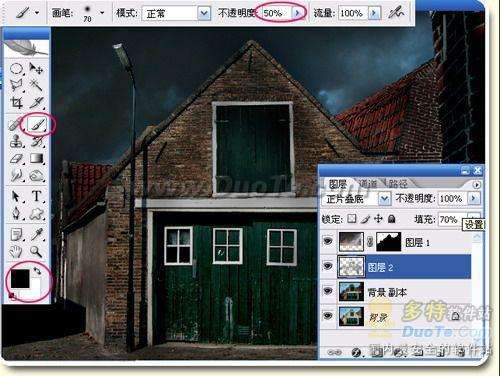Open the brush size picker dropdown arrow

102,13
